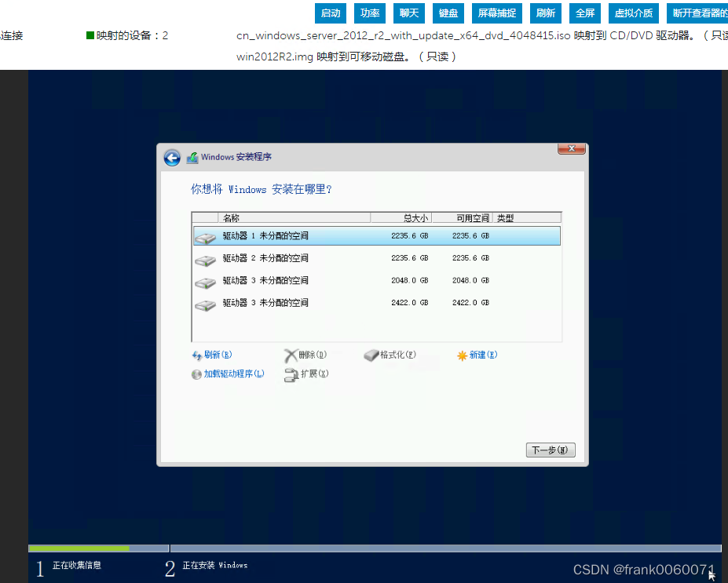Screen dimensions: 728x583
Task: Click the 类型 column header
Action: (x=527, y=218)
